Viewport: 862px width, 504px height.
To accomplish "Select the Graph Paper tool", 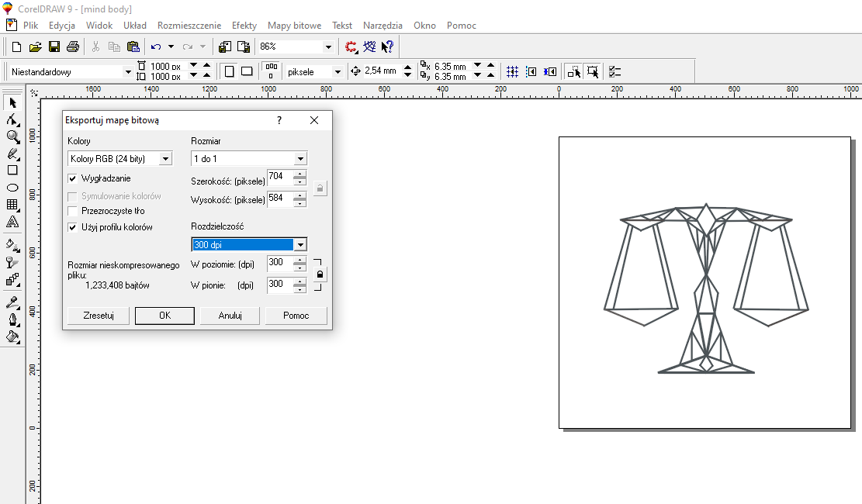I will click(12, 205).
